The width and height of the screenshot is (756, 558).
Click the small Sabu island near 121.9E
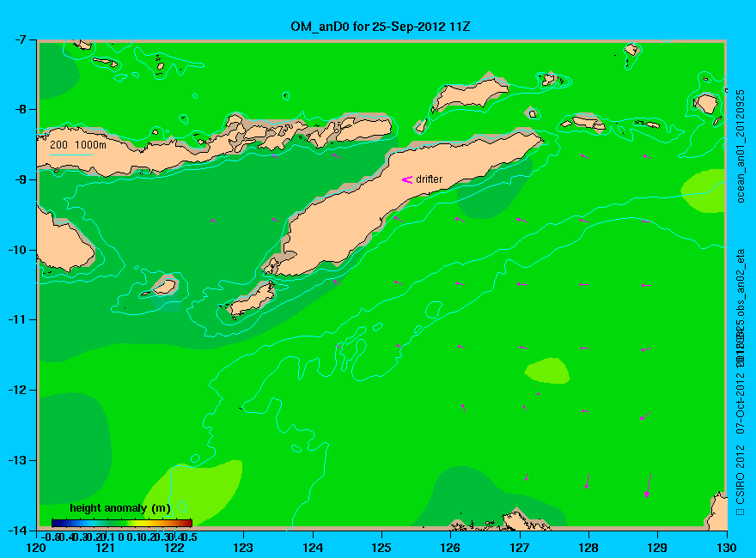click(164, 288)
